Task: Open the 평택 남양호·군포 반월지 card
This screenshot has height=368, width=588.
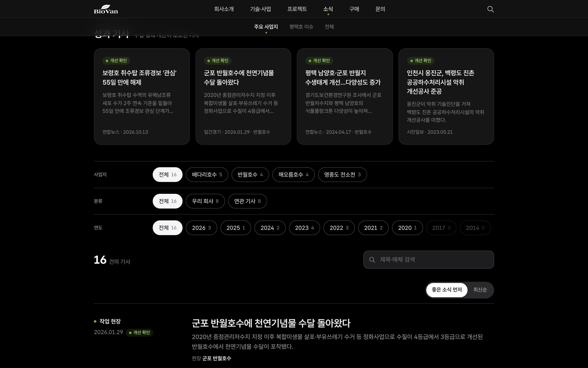Action: [345, 96]
